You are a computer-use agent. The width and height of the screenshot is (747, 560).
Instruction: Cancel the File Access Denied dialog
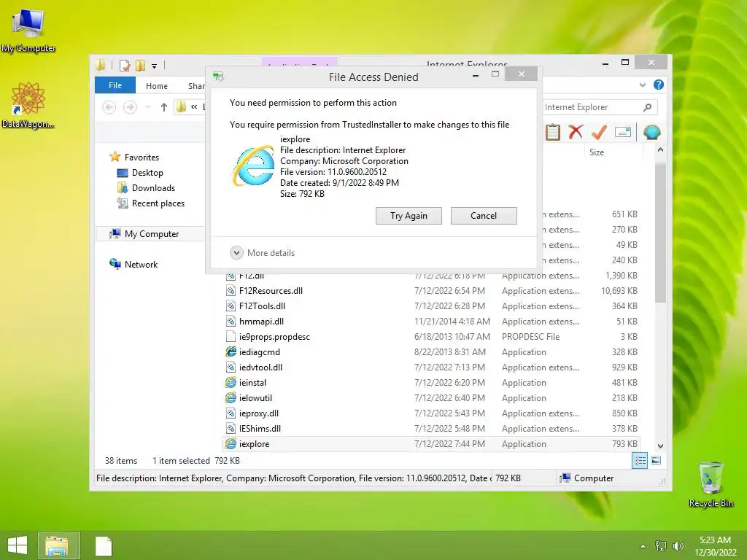pos(484,216)
